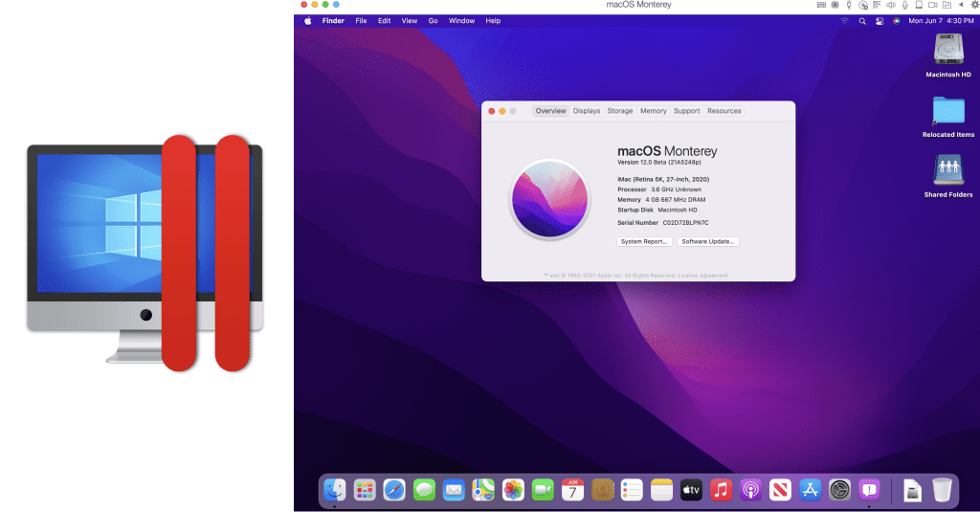Click serial number C02D72BLPN7C
This screenshot has width=980, height=512.
pos(685,223)
